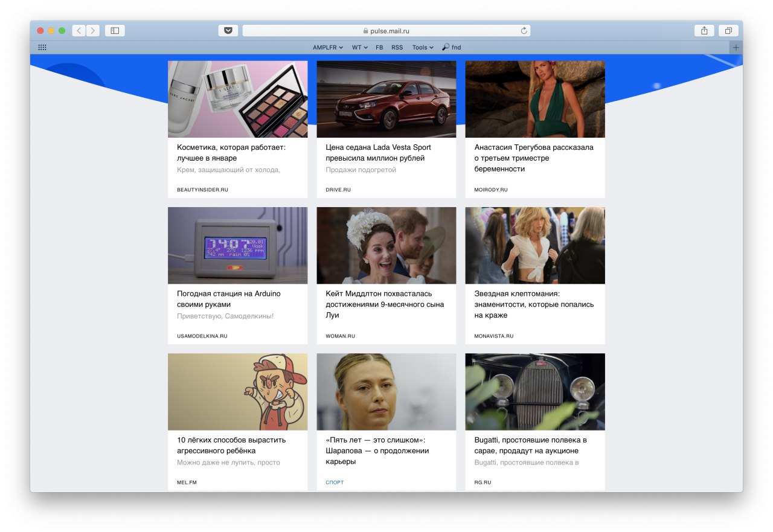This screenshot has width=773, height=532.
Task: Reload the page with refresh icon
Action: point(524,30)
